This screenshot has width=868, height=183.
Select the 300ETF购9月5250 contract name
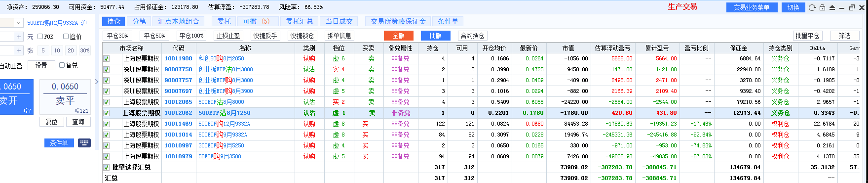pos(221,145)
